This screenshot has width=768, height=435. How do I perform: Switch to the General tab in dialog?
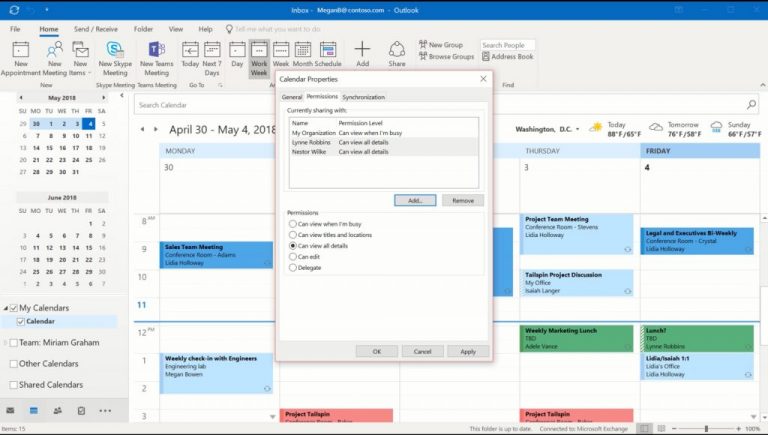[x=292, y=97]
